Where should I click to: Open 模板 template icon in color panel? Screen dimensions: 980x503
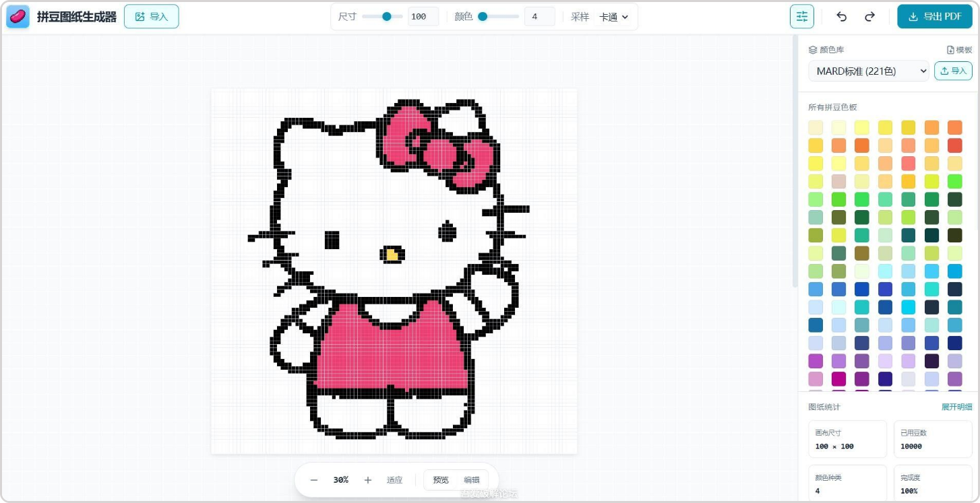pos(959,50)
